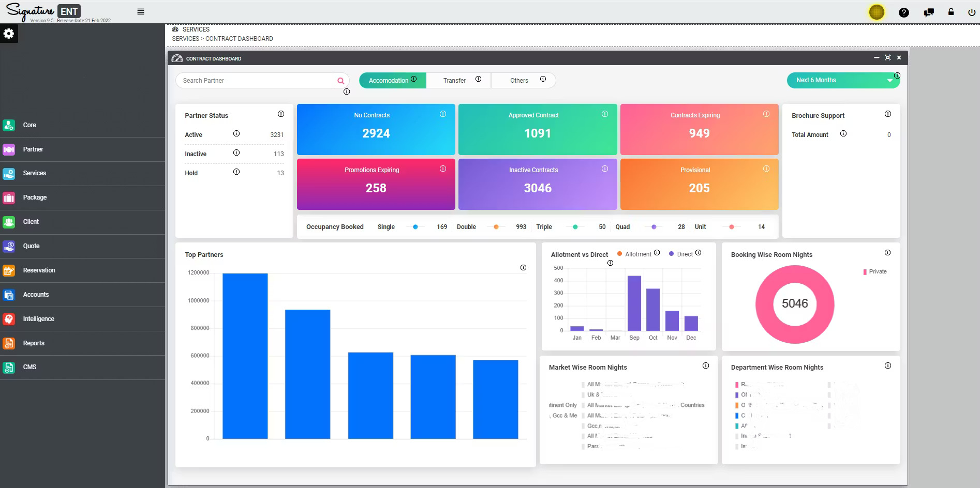This screenshot has height=488, width=980.
Task: Click the search magnifier icon
Action: coord(340,81)
